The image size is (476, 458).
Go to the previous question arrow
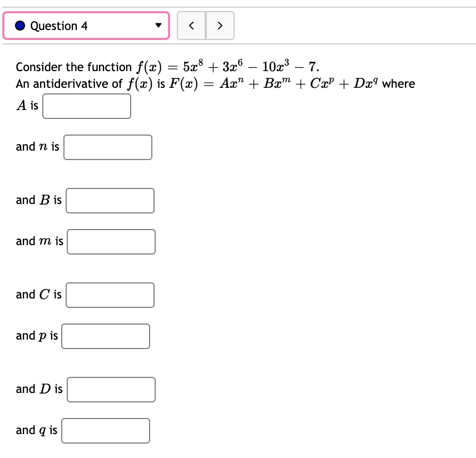tap(191, 26)
